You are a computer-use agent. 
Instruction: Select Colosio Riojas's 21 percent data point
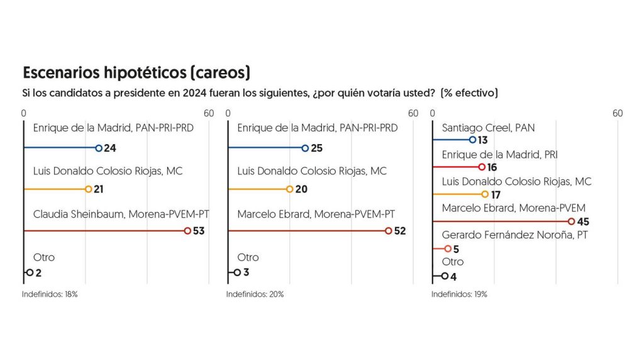click(89, 189)
